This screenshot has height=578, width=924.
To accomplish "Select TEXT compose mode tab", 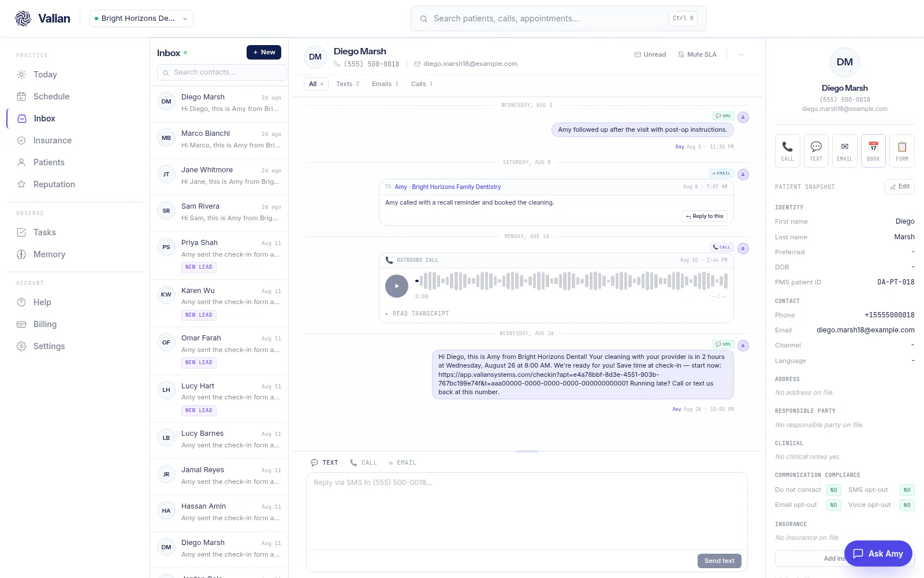I will point(325,462).
